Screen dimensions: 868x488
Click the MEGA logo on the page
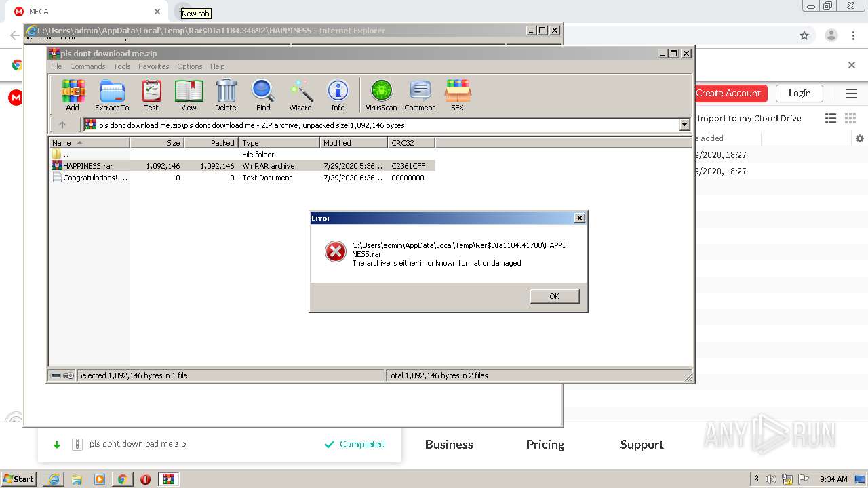(x=15, y=98)
